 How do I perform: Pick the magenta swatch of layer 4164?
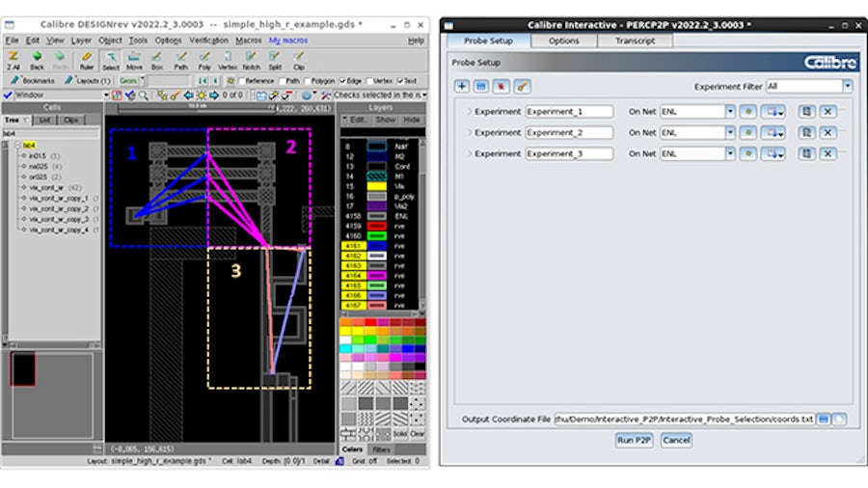tap(376, 276)
